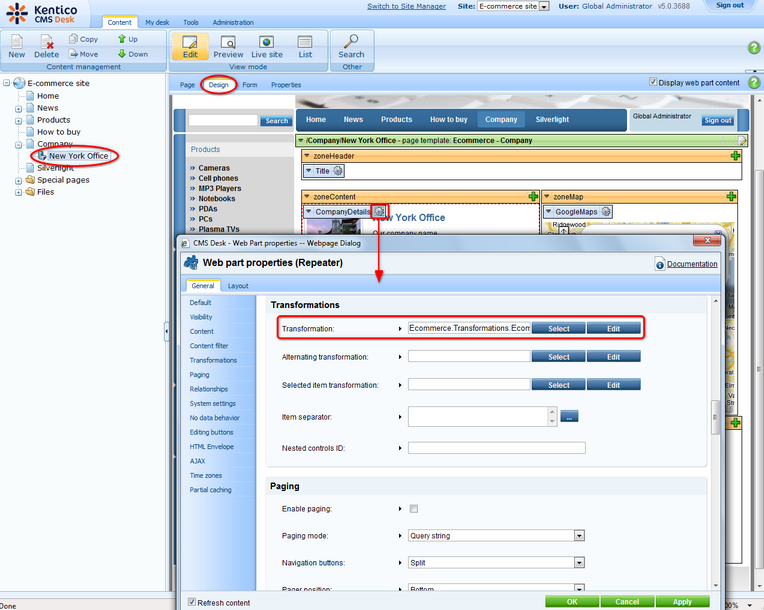
Task: Click the Delete document icon
Action: [46, 42]
